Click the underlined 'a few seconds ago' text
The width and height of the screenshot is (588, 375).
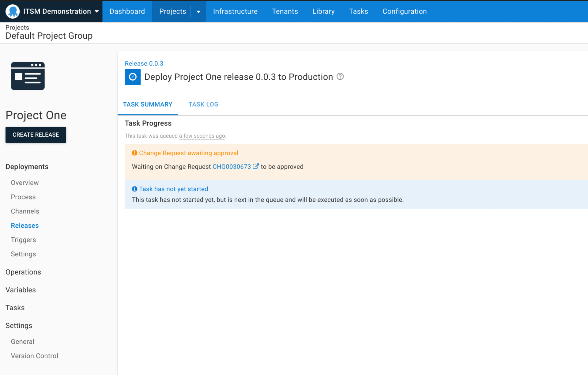tap(202, 136)
